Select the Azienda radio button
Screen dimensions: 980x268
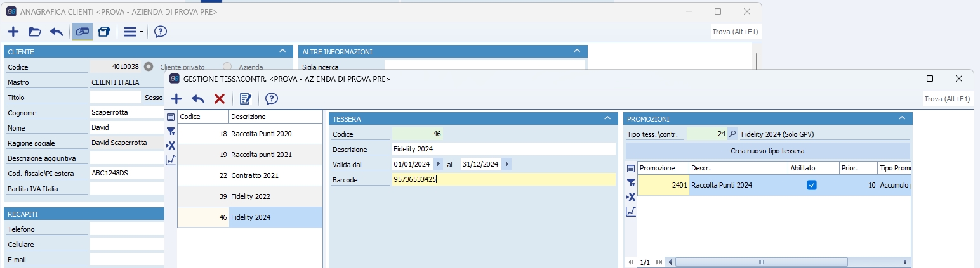coord(227,67)
